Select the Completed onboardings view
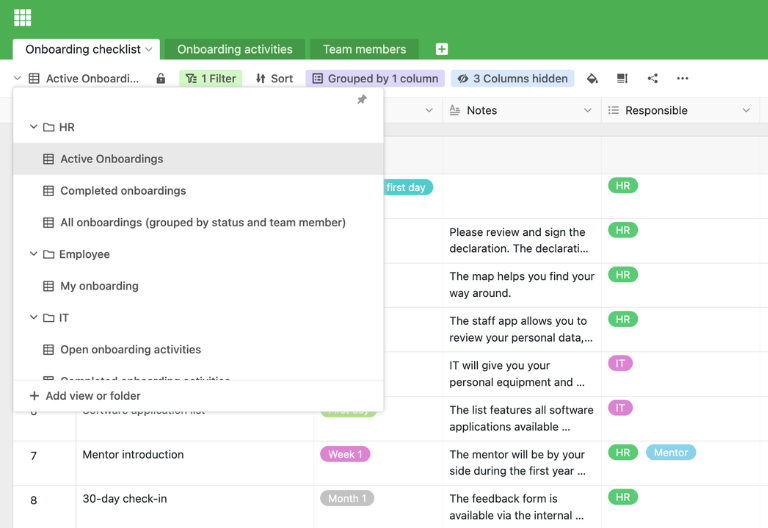The width and height of the screenshot is (768, 528). click(x=123, y=191)
